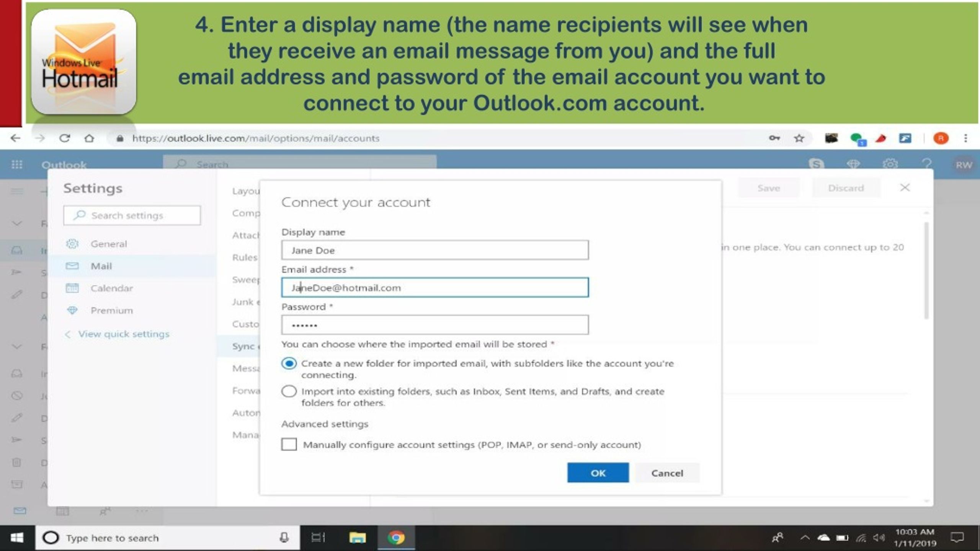Check Manually configure account settings
The width and height of the screenshot is (980, 551).
(x=289, y=444)
